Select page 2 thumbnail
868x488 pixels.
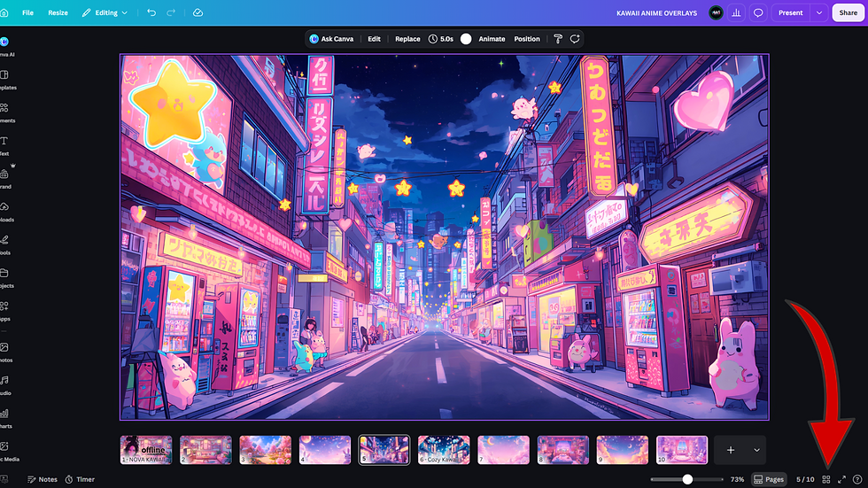[x=205, y=450]
